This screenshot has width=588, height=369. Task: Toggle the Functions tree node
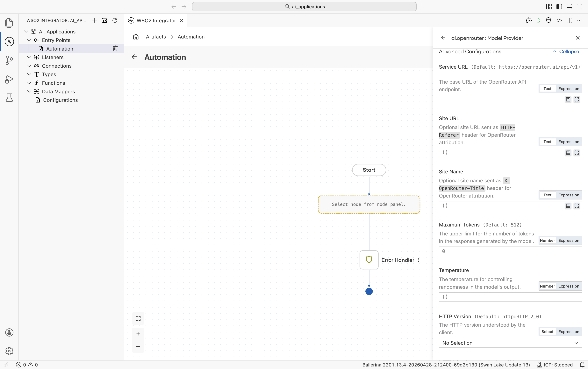tap(29, 83)
